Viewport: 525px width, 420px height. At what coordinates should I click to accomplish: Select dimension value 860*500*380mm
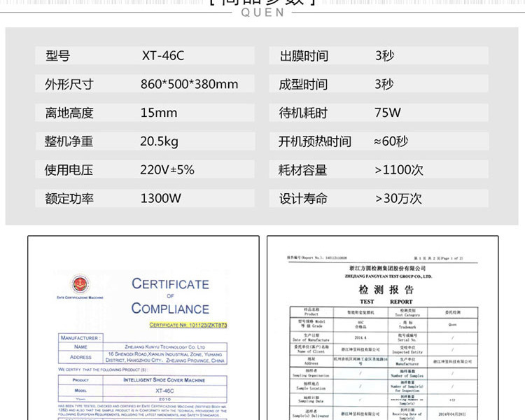[190, 84]
